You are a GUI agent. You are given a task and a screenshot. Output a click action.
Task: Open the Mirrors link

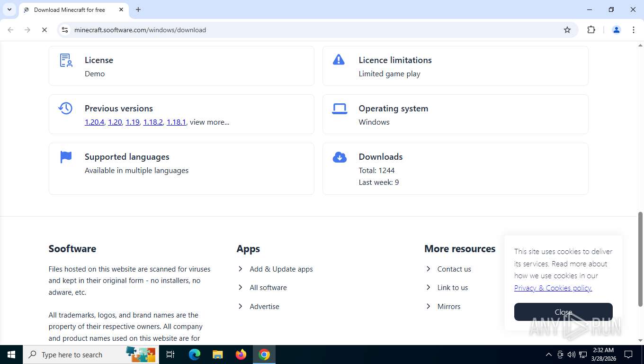pyautogui.click(x=449, y=306)
